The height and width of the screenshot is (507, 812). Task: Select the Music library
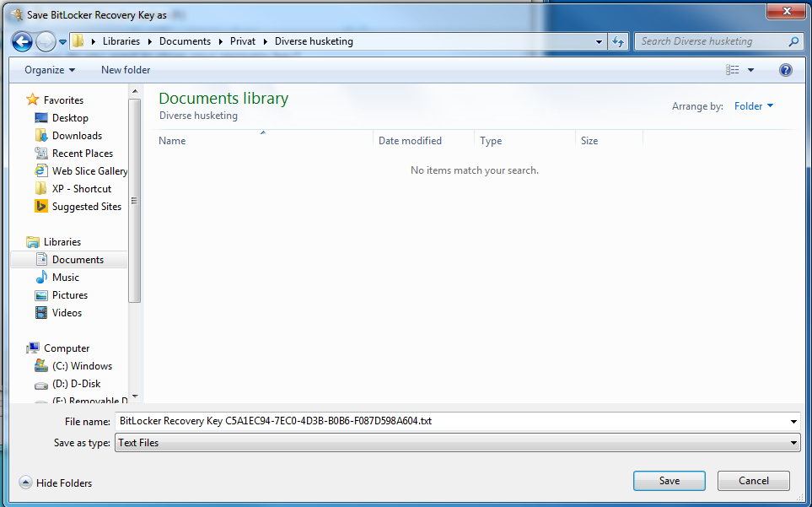65,278
